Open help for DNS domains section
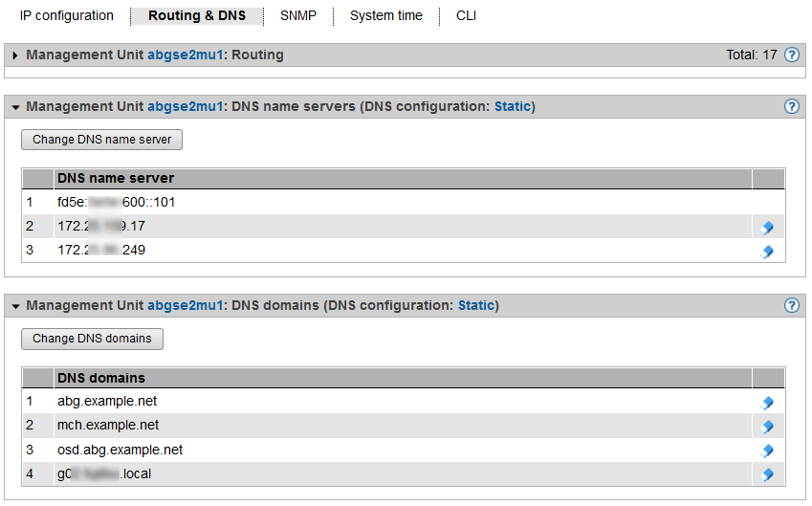 pyautogui.click(x=792, y=306)
